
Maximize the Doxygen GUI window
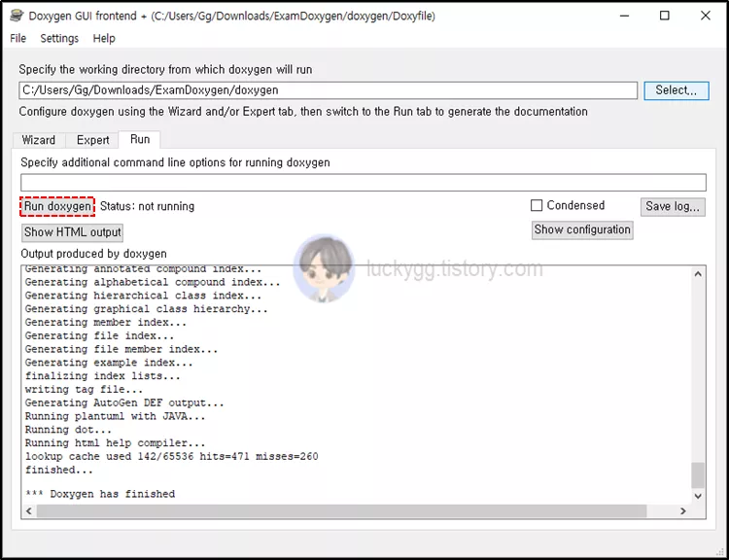665,16
